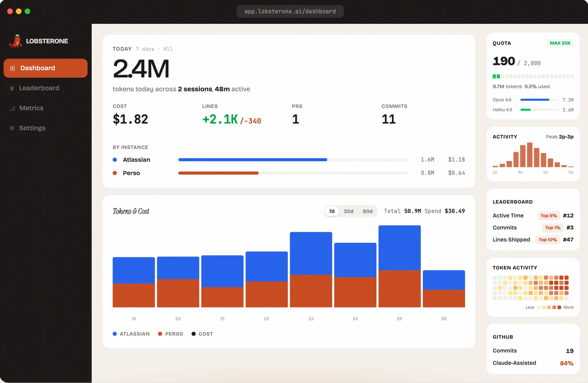Open Settings from the sidebar
Screen dimensions: 588x383
point(46,128)
